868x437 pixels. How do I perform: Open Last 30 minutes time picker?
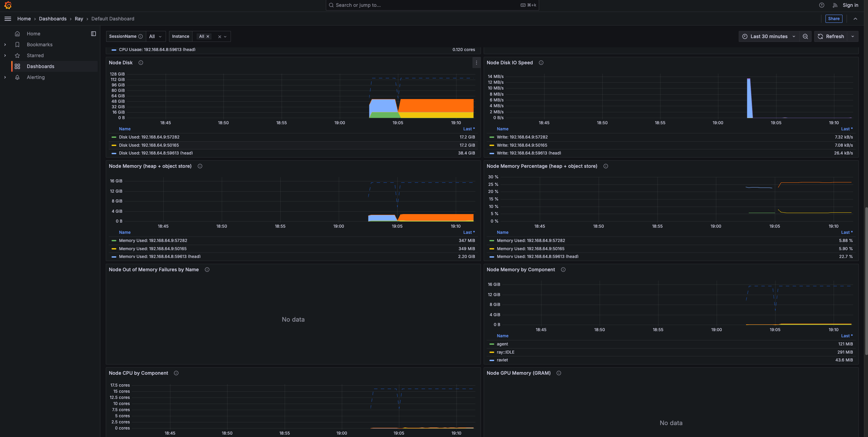(768, 36)
